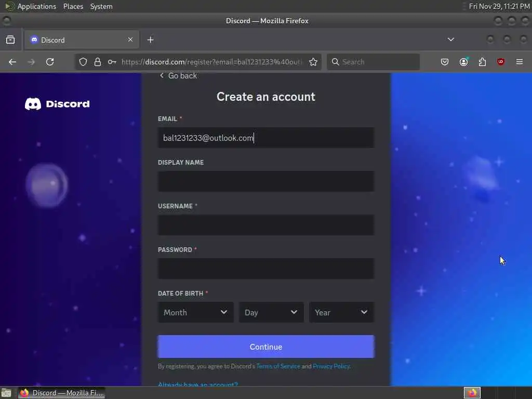Focus the Email input field
The width and height of the screenshot is (532, 399).
[x=266, y=138]
